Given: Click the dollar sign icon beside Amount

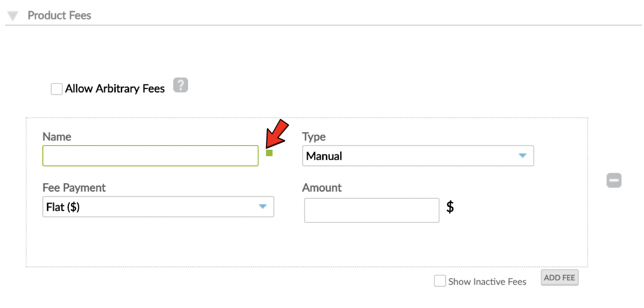Looking at the screenshot, I should pos(450,207).
